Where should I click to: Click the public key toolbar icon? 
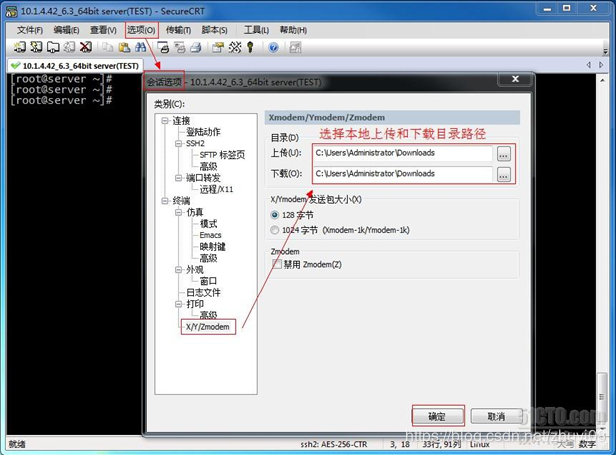pos(250,48)
